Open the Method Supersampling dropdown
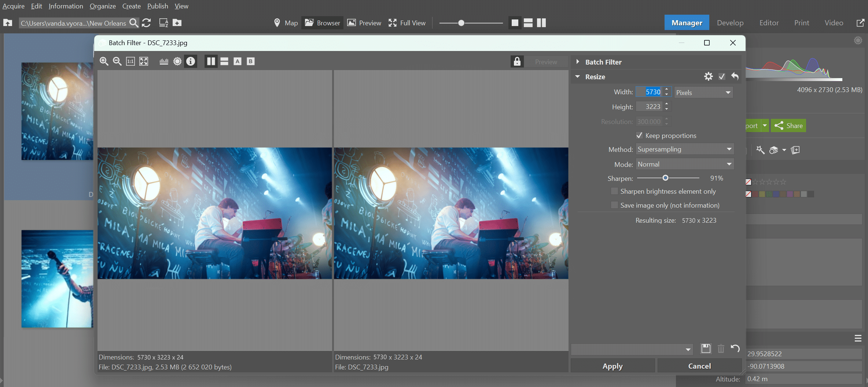The height and width of the screenshot is (387, 868). click(685, 149)
